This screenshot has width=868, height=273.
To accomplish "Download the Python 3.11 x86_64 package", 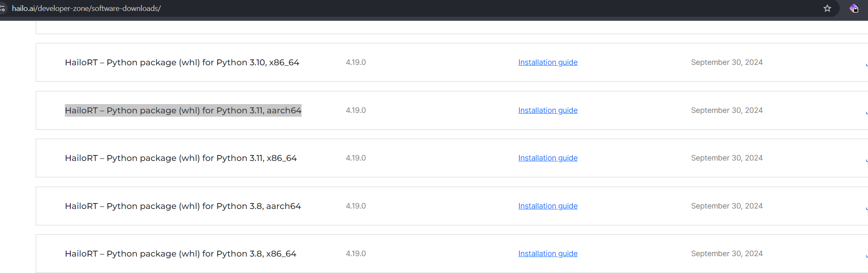I will pyautogui.click(x=866, y=160).
